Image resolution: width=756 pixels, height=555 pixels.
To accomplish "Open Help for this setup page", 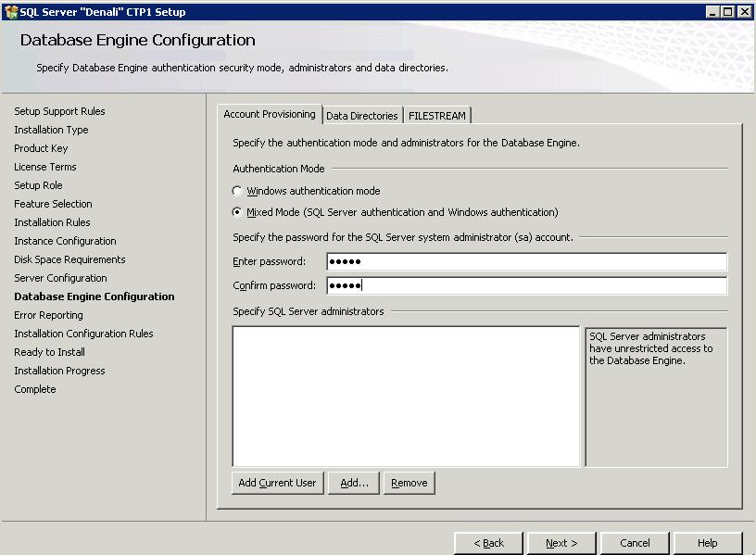I will click(707, 543).
